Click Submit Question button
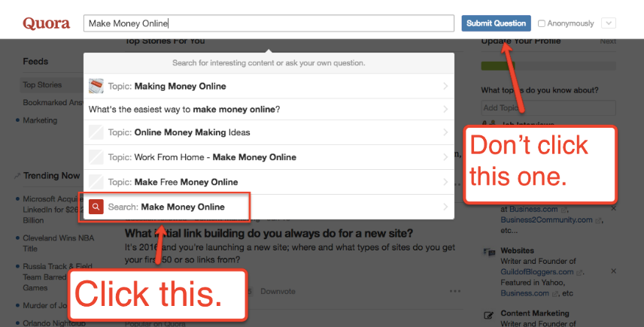 496,23
